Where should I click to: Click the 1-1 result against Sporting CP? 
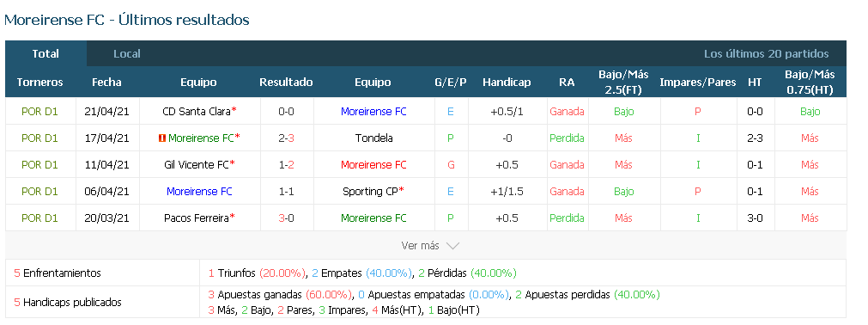[x=286, y=192]
